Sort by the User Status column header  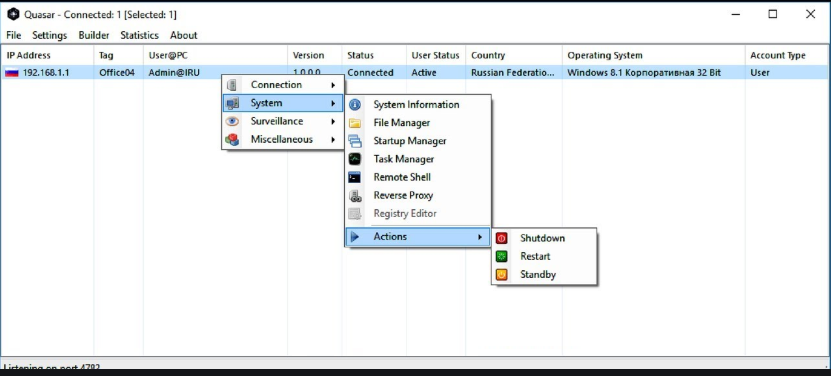[436, 55]
